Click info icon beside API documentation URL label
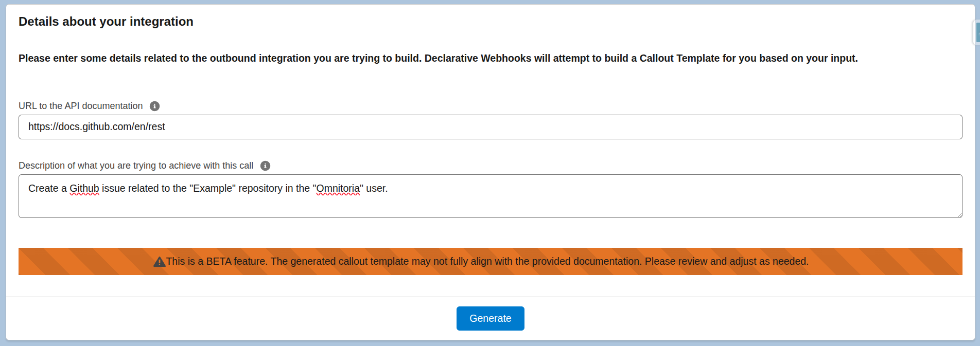The width and height of the screenshot is (980, 346). point(154,106)
